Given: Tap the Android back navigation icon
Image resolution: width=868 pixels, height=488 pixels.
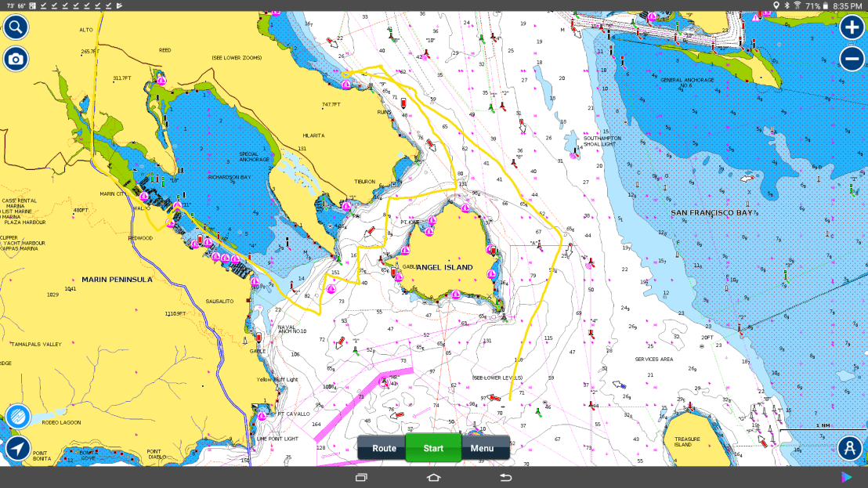Looking at the screenshot, I should tap(505, 477).
